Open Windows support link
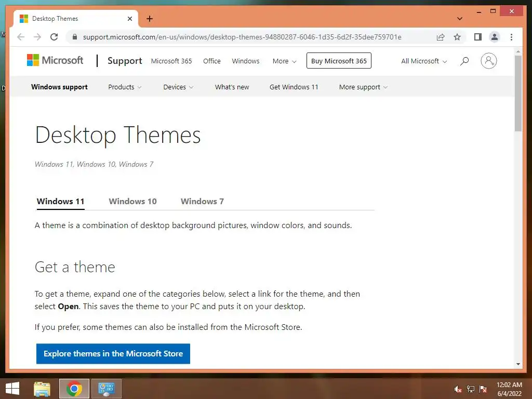The width and height of the screenshot is (532, 399). point(59,87)
